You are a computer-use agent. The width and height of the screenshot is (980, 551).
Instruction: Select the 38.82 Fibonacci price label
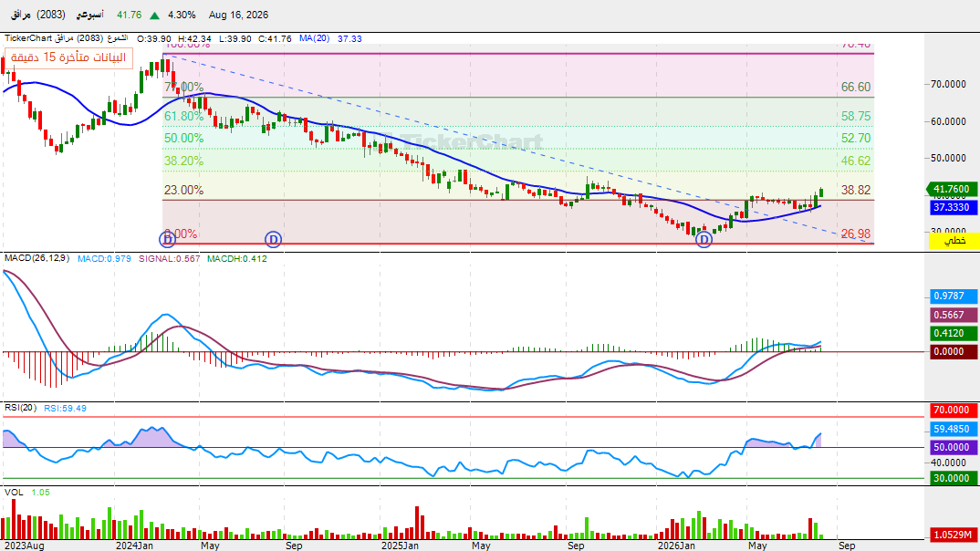(856, 190)
